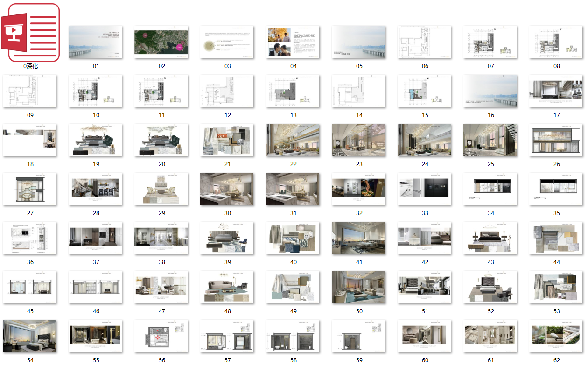
Task: Open thumbnail 13 gray floor plan
Action: (293, 91)
